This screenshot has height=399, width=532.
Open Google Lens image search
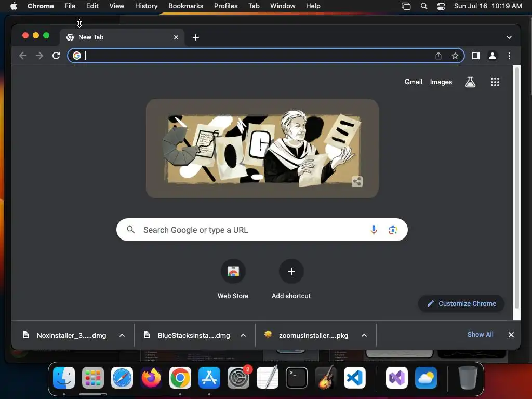click(x=393, y=230)
